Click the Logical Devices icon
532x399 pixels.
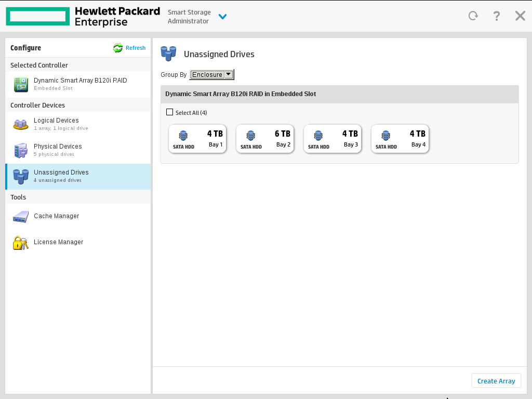(x=21, y=125)
